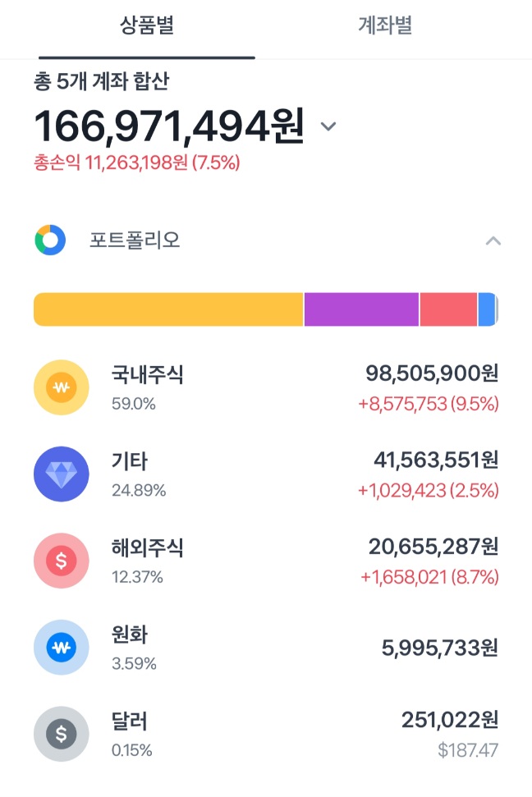Screen dimensions: 532x797
Task: Tap the 포트폴리오 donut chart icon
Action: point(50,240)
